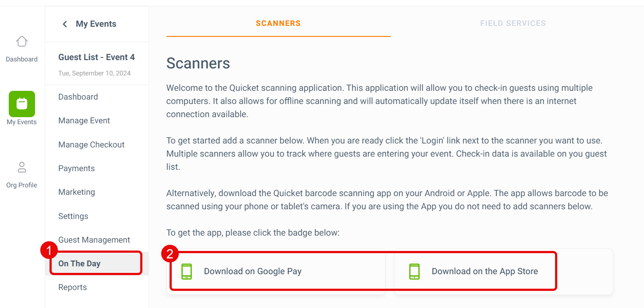
Task: Click the phone icon on Google Pay badge
Action: coord(187,271)
